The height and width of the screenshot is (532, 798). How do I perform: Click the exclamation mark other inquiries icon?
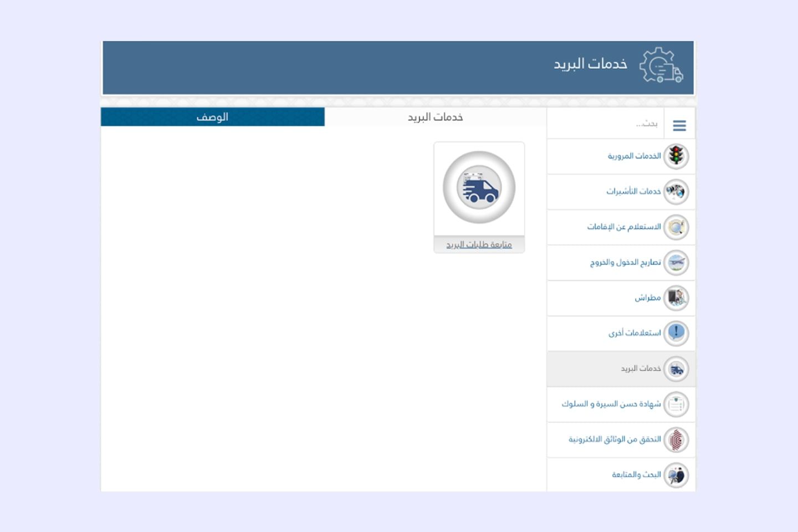676,333
